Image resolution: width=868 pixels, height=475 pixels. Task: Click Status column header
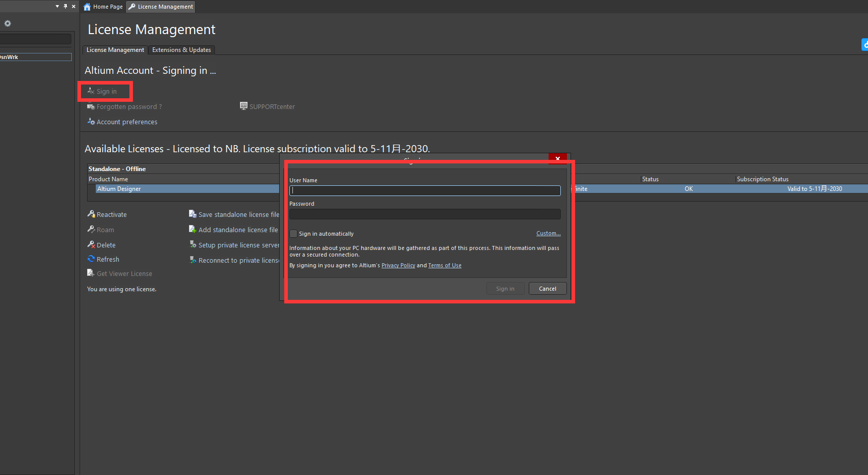pyautogui.click(x=650, y=179)
